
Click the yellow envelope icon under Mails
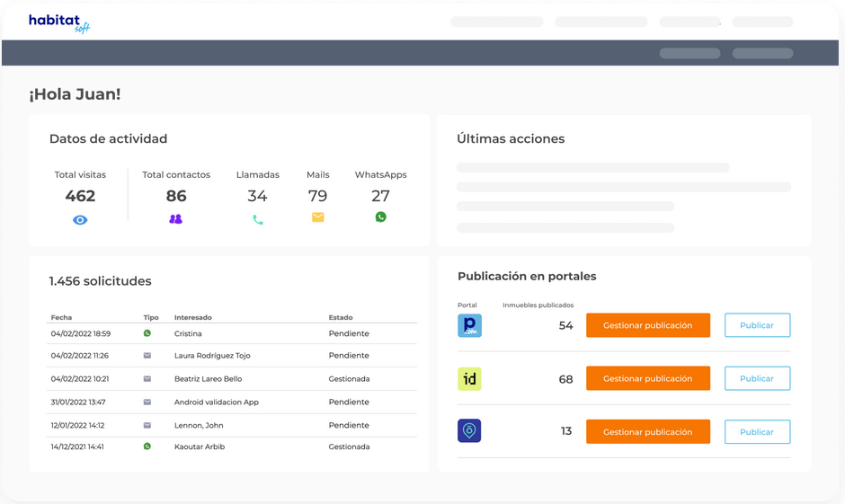317,217
